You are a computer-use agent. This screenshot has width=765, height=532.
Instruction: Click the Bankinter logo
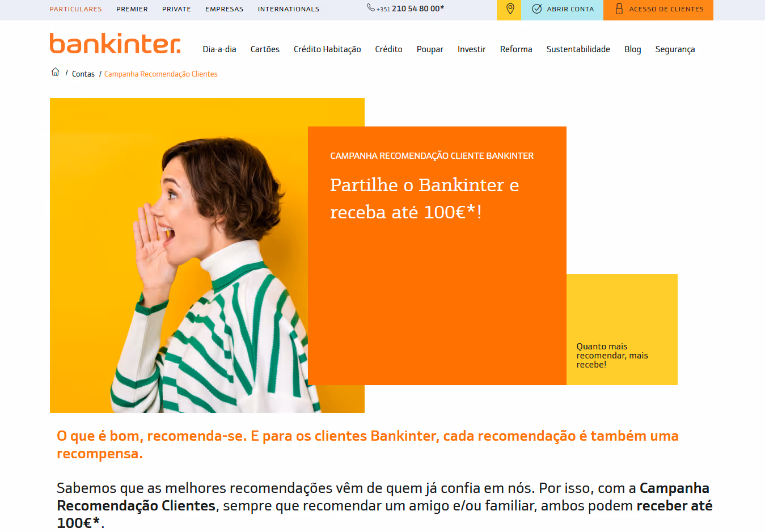point(115,43)
